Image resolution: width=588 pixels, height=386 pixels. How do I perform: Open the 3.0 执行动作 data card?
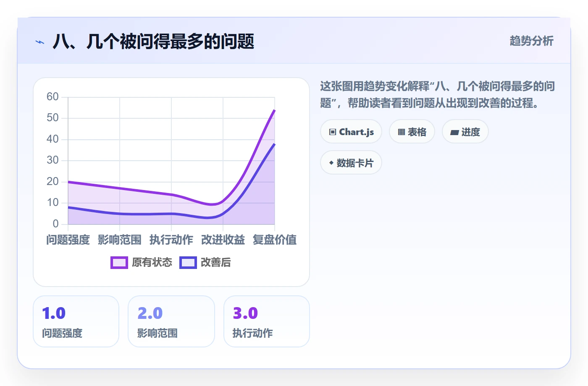[x=267, y=321]
